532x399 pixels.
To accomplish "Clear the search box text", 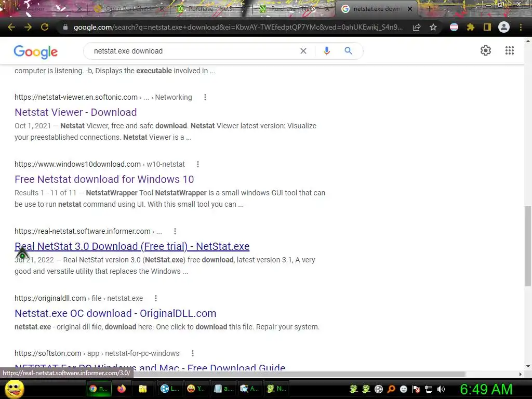I will tap(303, 51).
